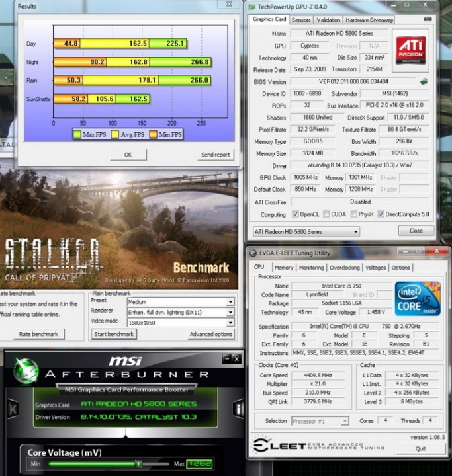
Task: Click Send report in the Results dialog
Action: 215,155
